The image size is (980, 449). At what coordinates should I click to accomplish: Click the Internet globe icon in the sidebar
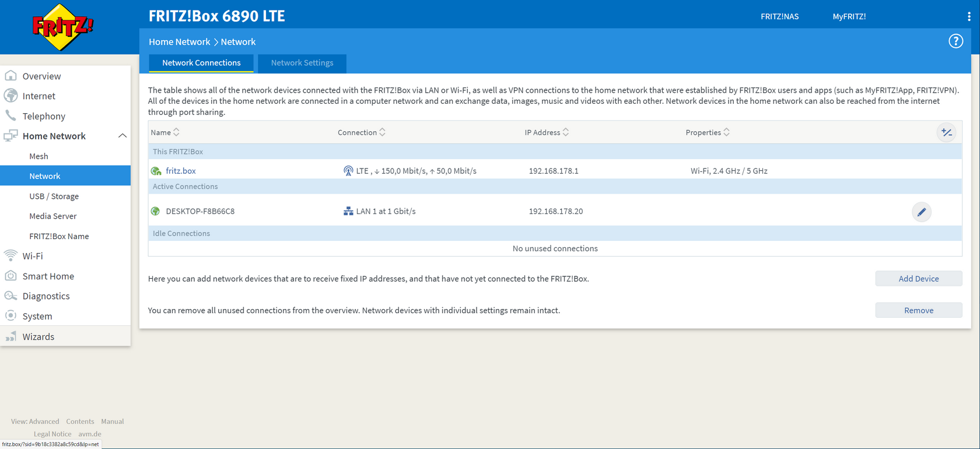tap(10, 96)
